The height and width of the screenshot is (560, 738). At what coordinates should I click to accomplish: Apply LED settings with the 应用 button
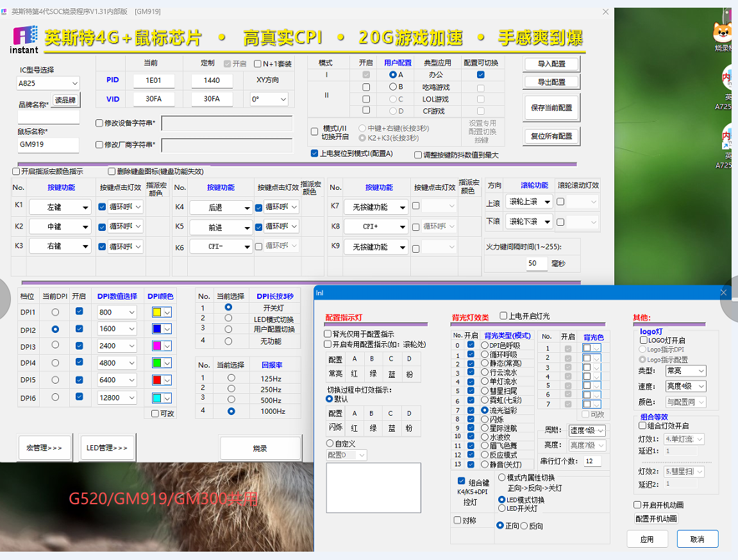(647, 539)
